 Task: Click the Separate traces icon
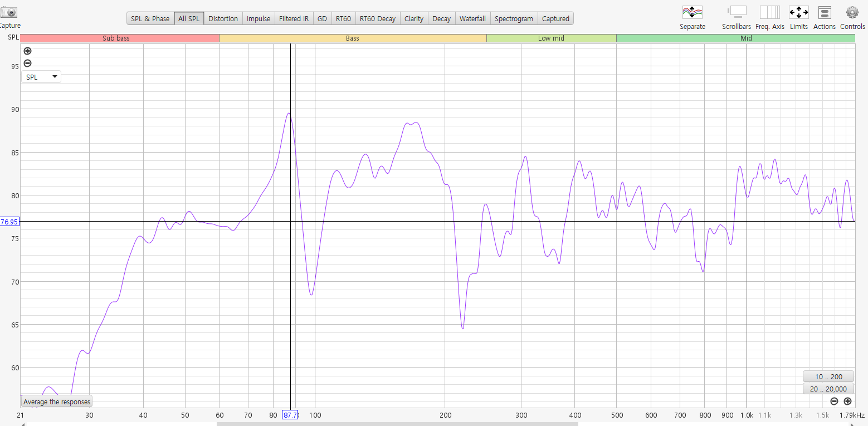pyautogui.click(x=692, y=12)
